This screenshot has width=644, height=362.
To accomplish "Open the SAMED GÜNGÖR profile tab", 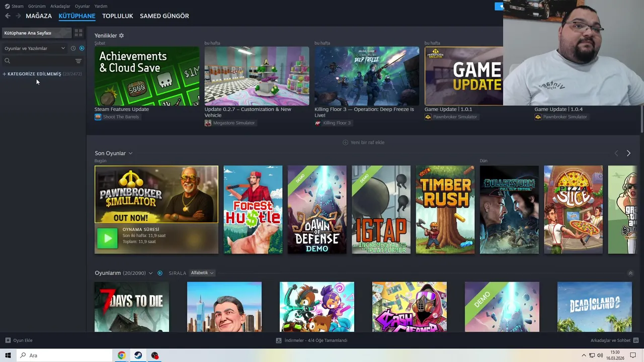I will point(165,16).
